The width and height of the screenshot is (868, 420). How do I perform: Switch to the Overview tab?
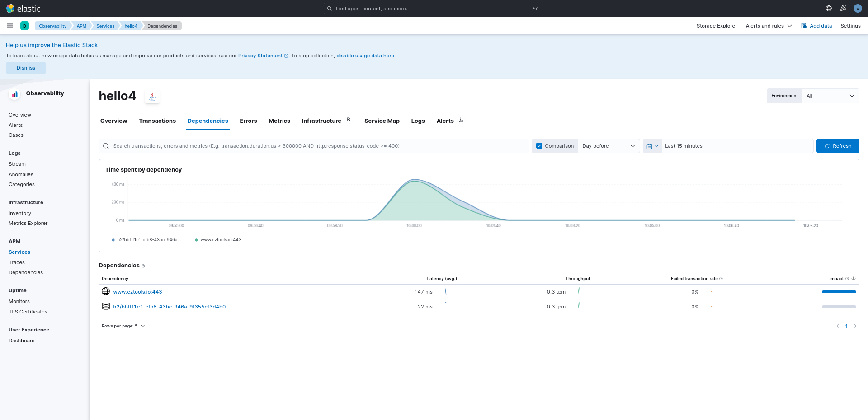[113, 121]
